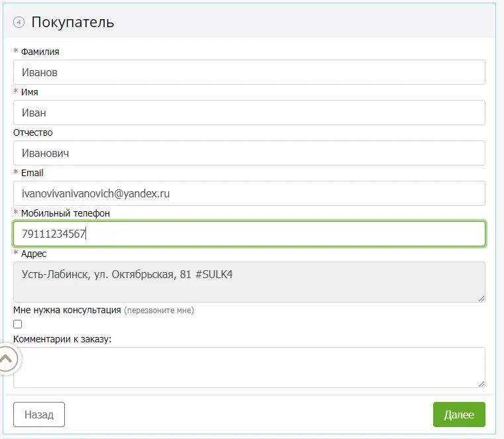Go back with the Назад button
This screenshot has width=504, height=439.
coord(39,415)
